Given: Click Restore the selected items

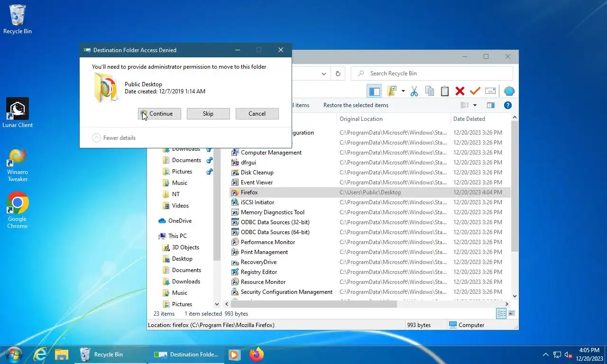Looking at the screenshot, I should pos(356,105).
